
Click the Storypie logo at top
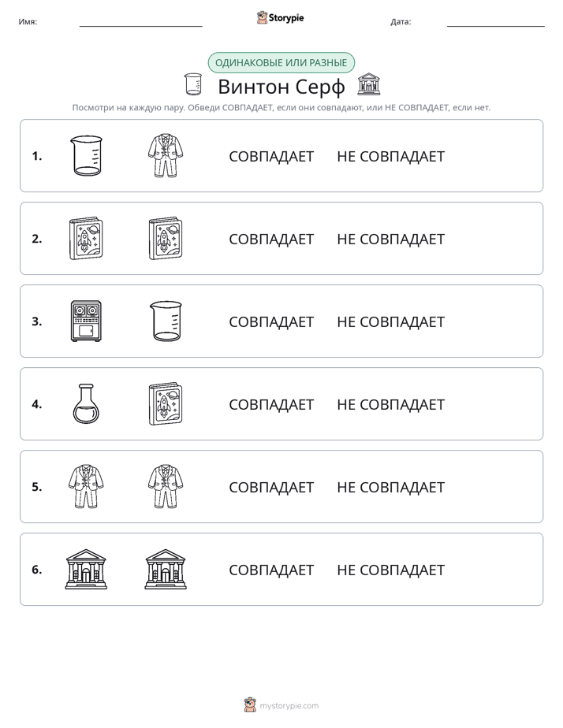(x=281, y=17)
